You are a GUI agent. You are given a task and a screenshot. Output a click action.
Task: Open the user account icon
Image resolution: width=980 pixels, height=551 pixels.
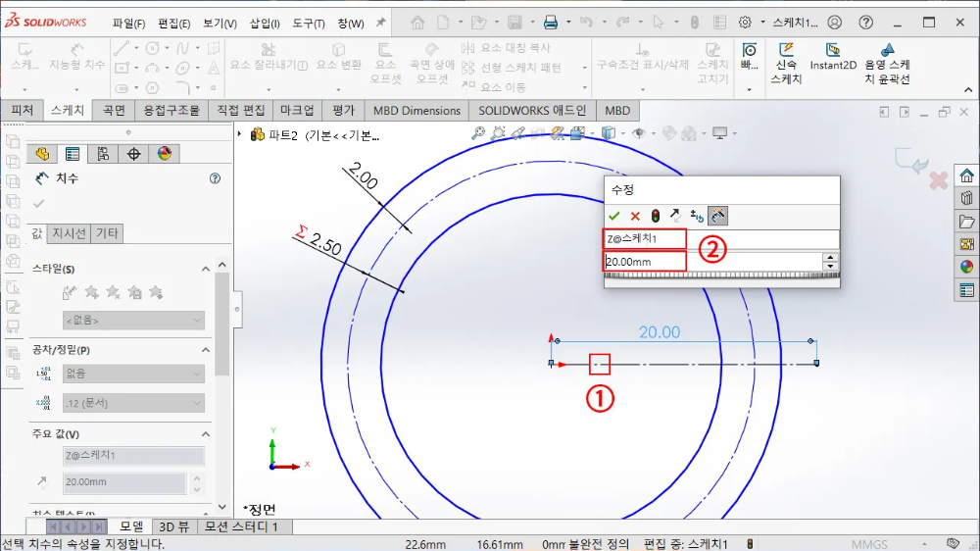834,23
